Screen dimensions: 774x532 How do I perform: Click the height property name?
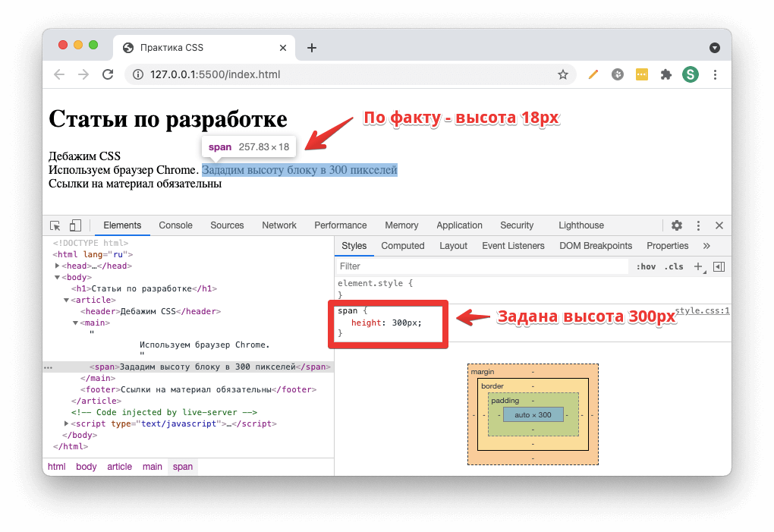tap(366, 323)
